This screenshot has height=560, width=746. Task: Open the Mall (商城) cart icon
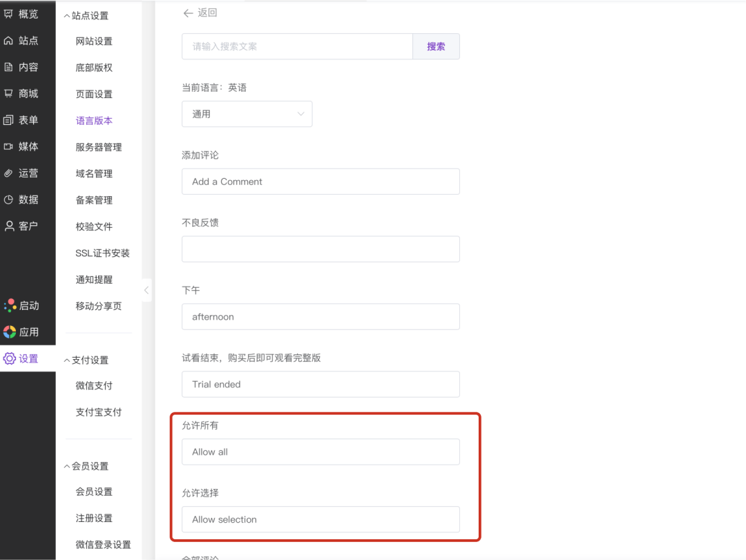point(9,93)
